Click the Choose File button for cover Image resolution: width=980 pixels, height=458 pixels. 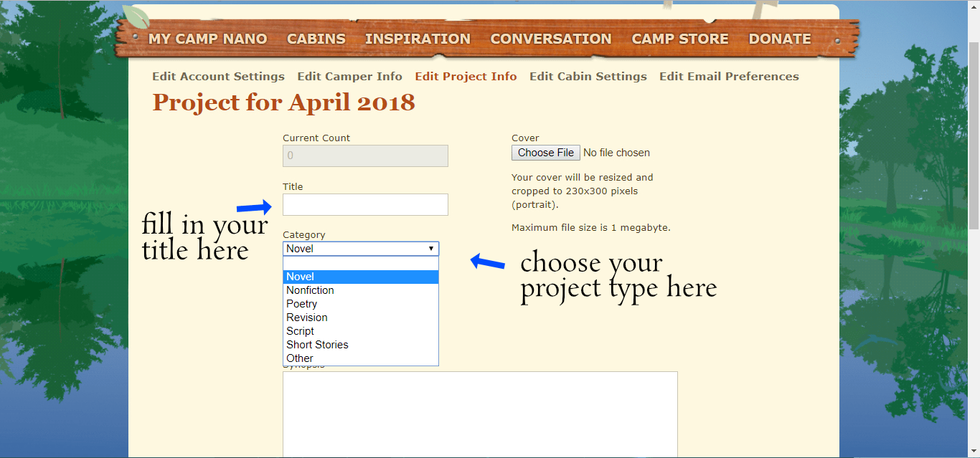546,153
